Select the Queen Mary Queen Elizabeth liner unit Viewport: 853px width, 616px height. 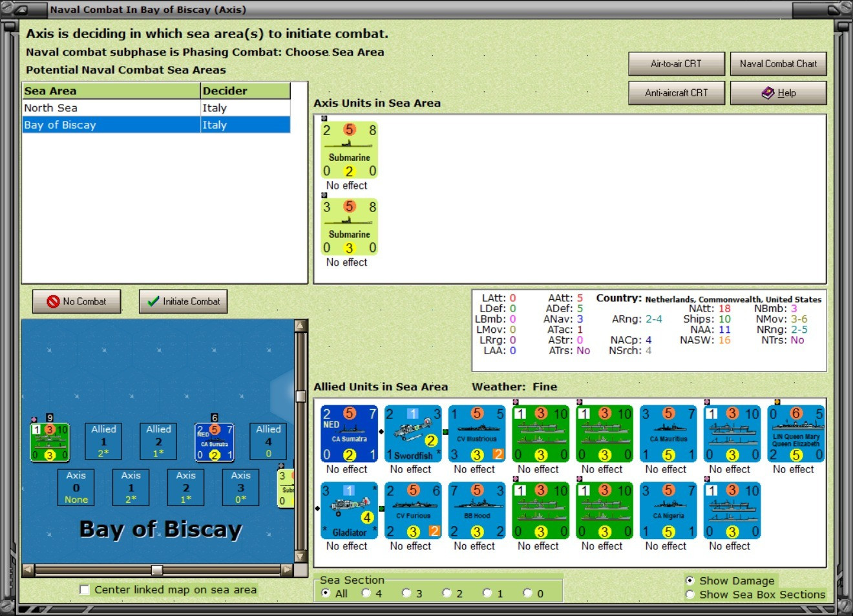click(x=797, y=434)
